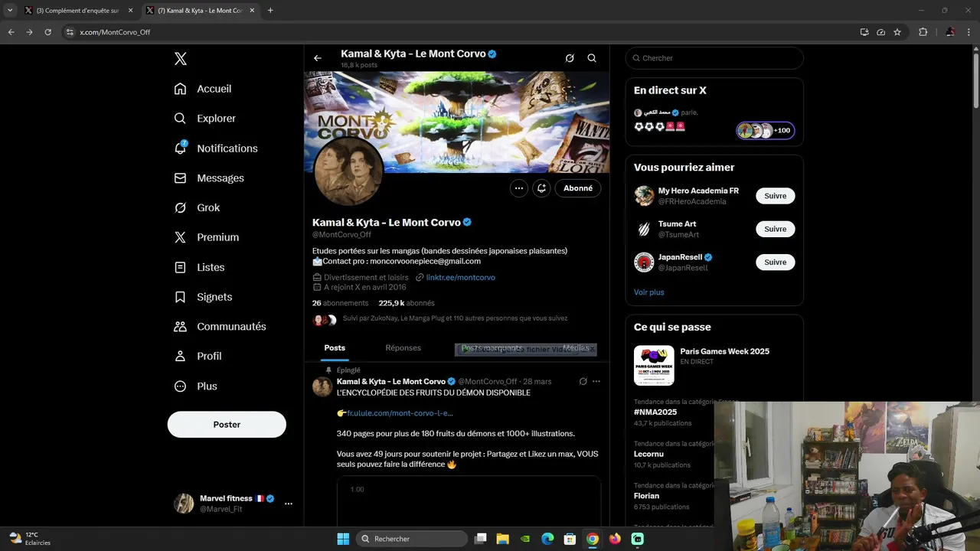Open Firefox from the taskbar
980x551 pixels.
(x=615, y=539)
